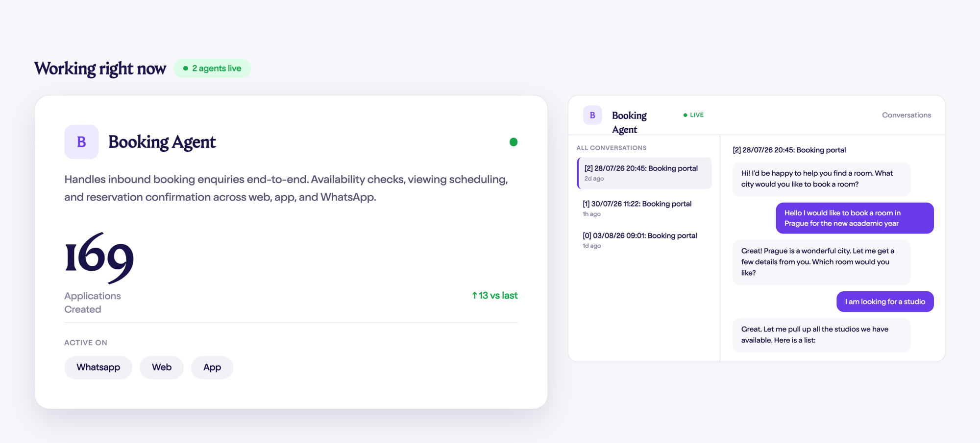Click the '13 vs last' trend indicator

(x=494, y=295)
